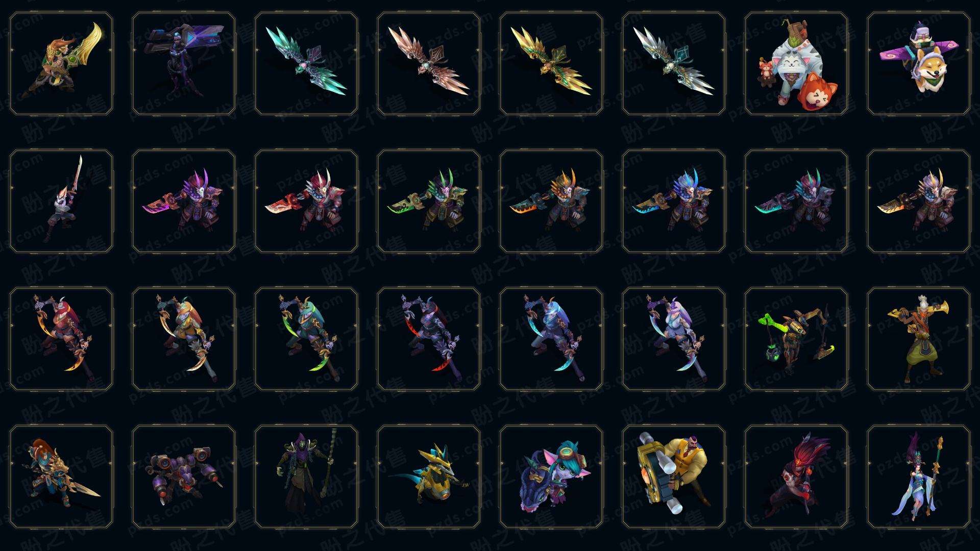Select the teal crystal-winged bow item
The height and width of the screenshot is (551, 980).
(x=306, y=64)
